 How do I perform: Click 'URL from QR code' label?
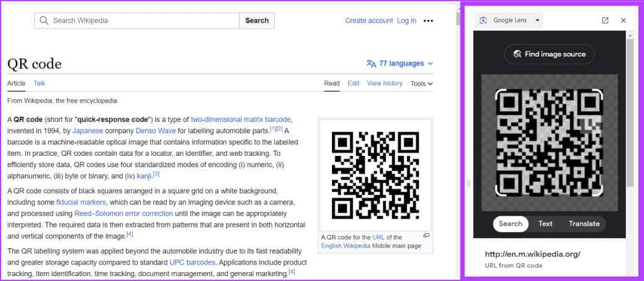[513, 266]
